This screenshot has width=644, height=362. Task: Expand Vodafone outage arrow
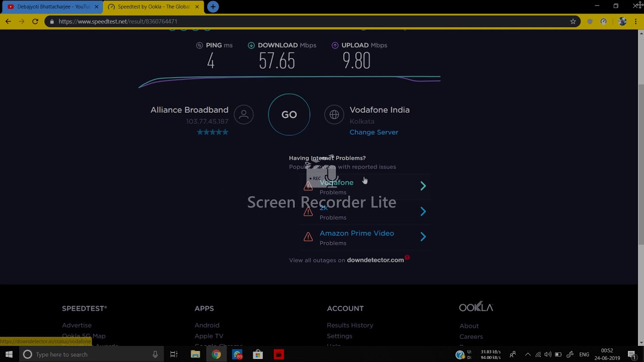pos(423,186)
